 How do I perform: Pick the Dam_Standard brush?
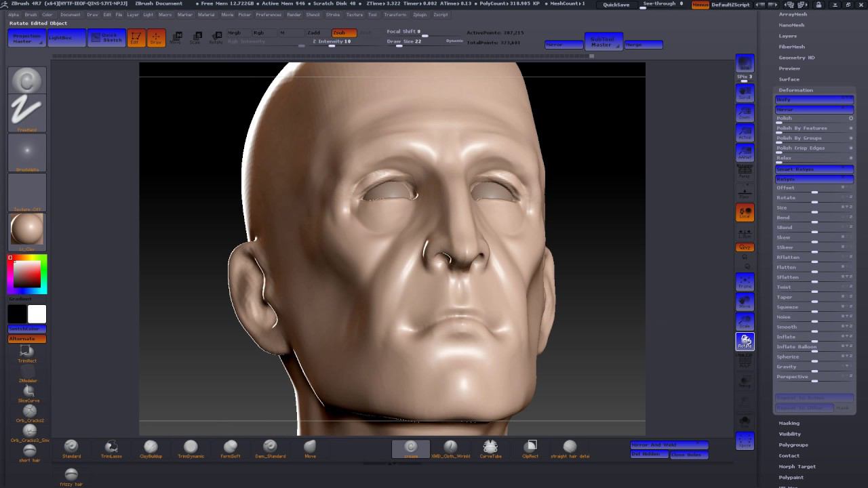[270, 447]
